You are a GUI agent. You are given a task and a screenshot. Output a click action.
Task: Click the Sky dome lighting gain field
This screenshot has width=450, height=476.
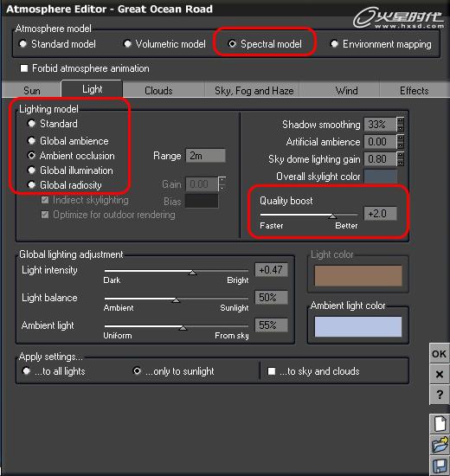pyautogui.click(x=380, y=159)
